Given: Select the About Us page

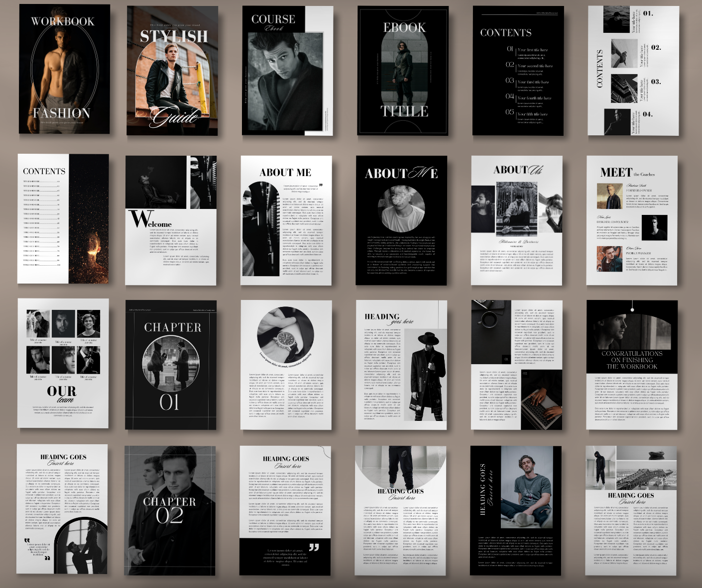Looking at the screenshot, I should pyautogui.click(x=517, y=220).
